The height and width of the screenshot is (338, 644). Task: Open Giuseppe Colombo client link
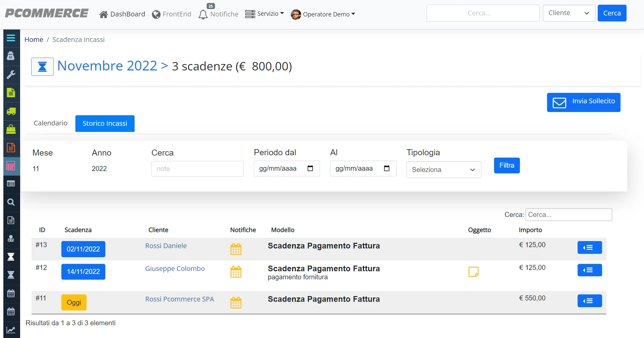(175, 269)
